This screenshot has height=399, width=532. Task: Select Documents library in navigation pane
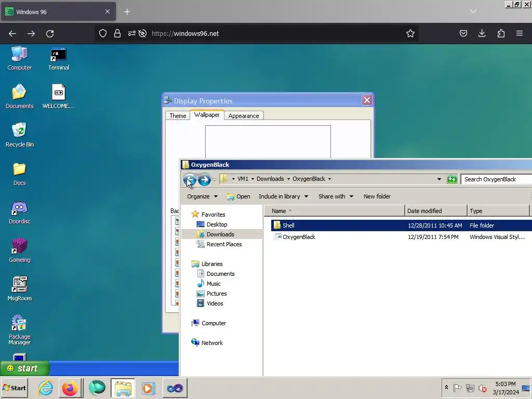[216, 273]
